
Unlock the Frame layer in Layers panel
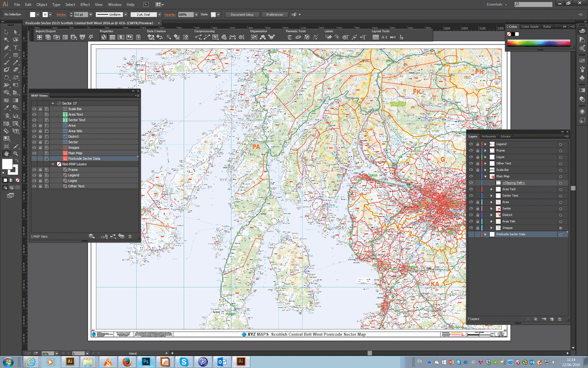[477, 151]
